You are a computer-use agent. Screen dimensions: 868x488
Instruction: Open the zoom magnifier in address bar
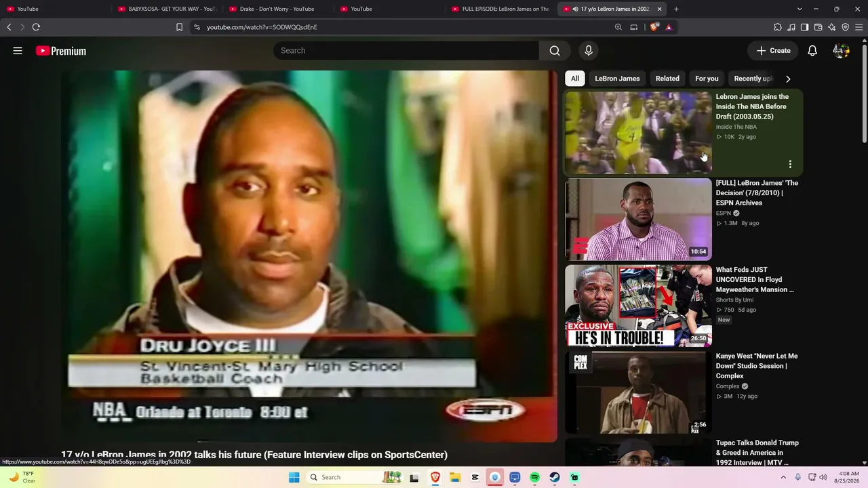coord(618,27)
